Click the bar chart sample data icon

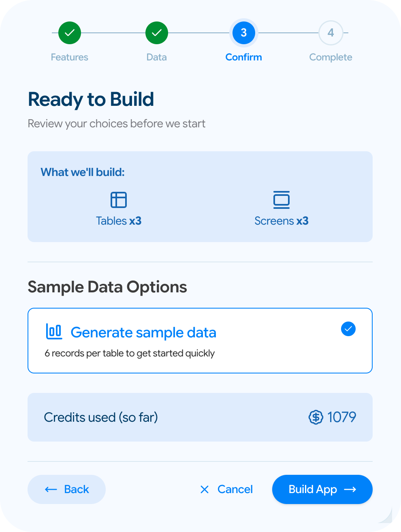pyautogui.click(x=54, y=332)
